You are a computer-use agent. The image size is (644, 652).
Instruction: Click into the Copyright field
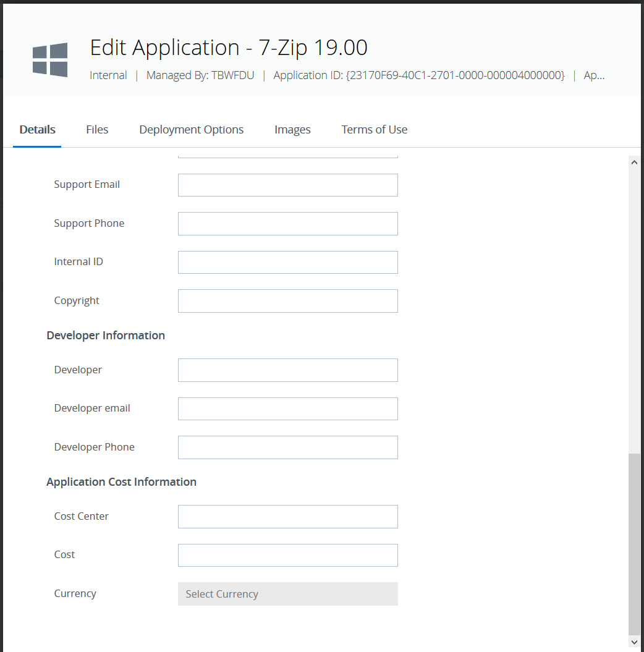point(288,301)
